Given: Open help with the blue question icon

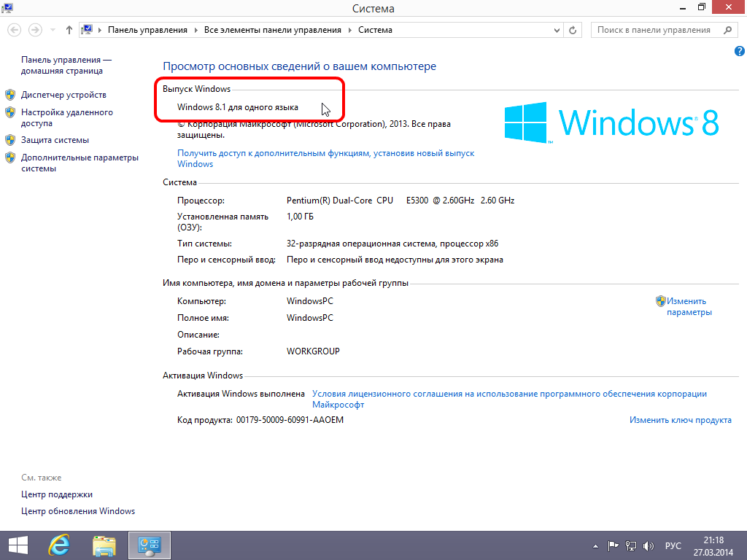Looking at the screenshot, I should (x=740, y=51).
